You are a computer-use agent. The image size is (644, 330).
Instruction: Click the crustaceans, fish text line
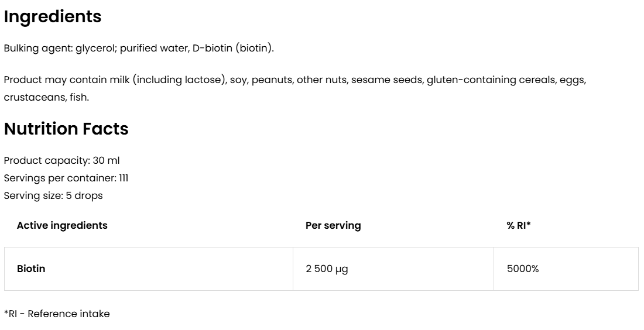(x=46, y=97)
